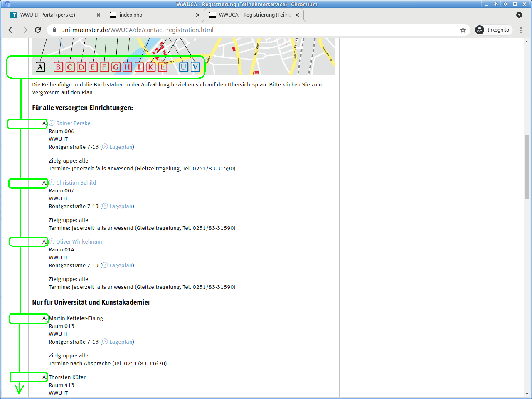Click red map marker K
The width and height of the screenshot is (532, 399).
[151, 67]
